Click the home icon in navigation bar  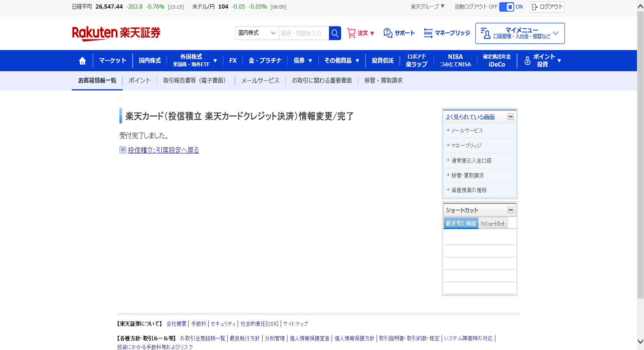click(82, 61)
